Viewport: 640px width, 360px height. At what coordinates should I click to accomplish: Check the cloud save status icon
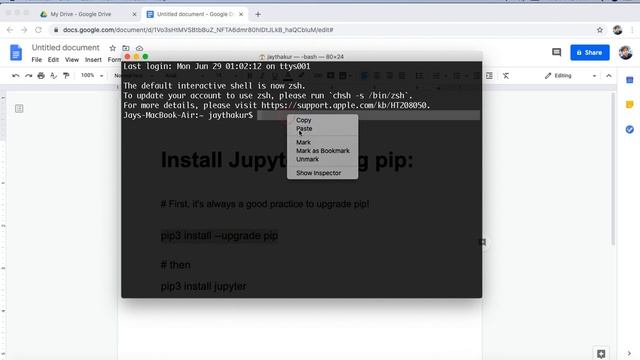coord(139,48)
